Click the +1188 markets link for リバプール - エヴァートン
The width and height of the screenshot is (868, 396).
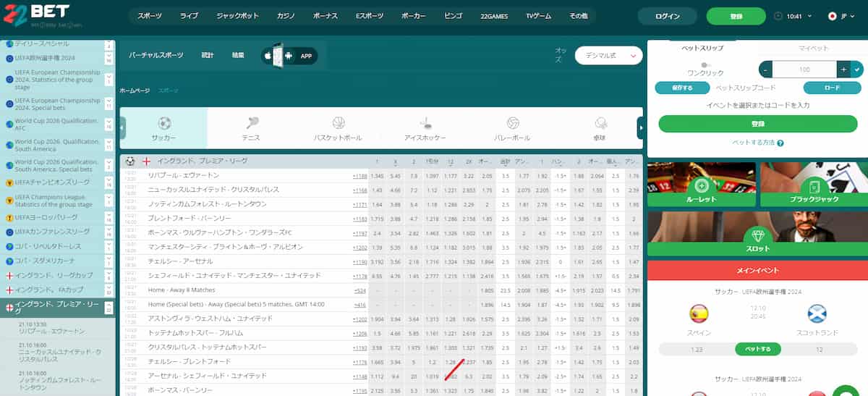click(x=359, y=176)
